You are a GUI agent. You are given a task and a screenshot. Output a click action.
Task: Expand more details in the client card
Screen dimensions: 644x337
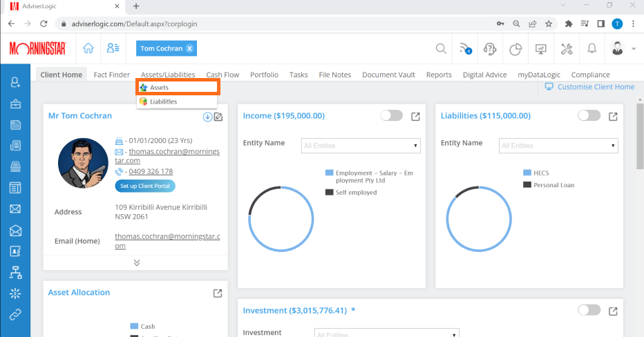click(x=137, y=262)
